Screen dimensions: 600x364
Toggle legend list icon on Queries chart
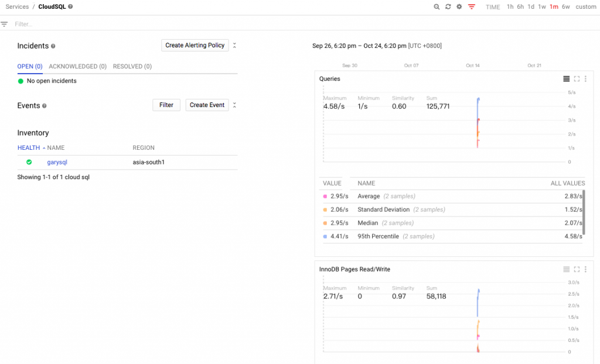[x=567, y=79]
